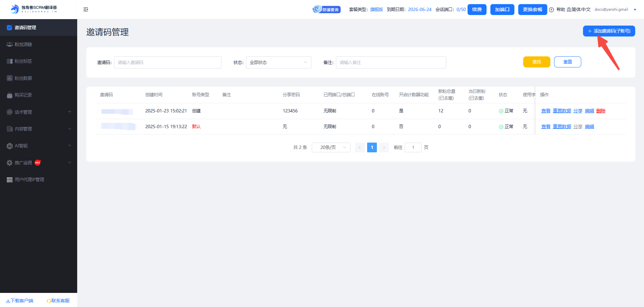Open the 粉丝数据 chart icon
The image size is (644, 307).
pos(10,78)
